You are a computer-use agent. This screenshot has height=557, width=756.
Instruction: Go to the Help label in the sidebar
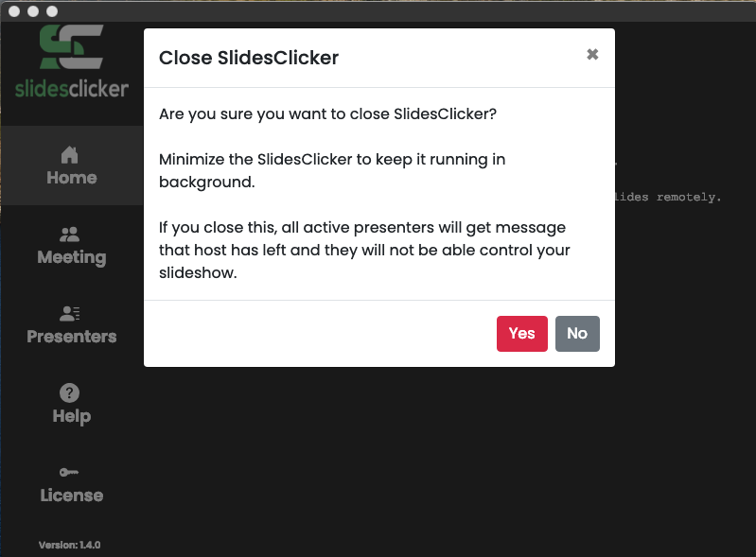click(x=72, y=416)
